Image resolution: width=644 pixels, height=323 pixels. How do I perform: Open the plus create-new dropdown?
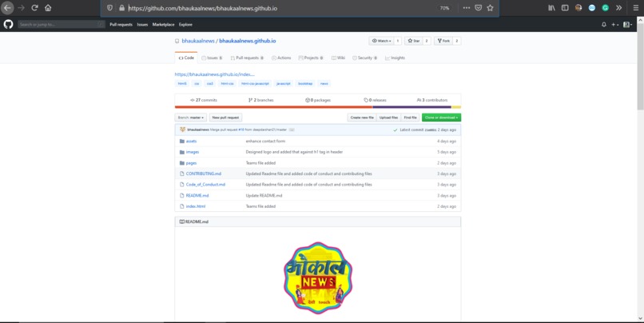coord(615,25)
